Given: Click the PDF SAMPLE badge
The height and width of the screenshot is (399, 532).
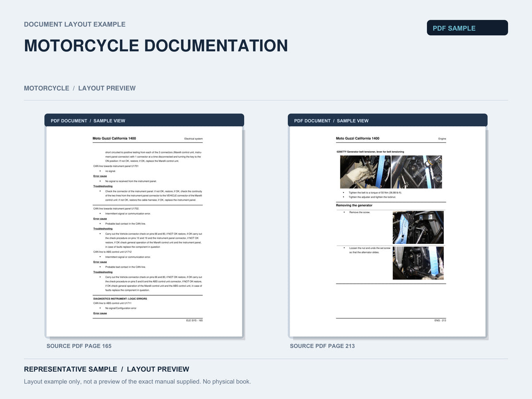Looking at the screenshot, I should (467, 28).
